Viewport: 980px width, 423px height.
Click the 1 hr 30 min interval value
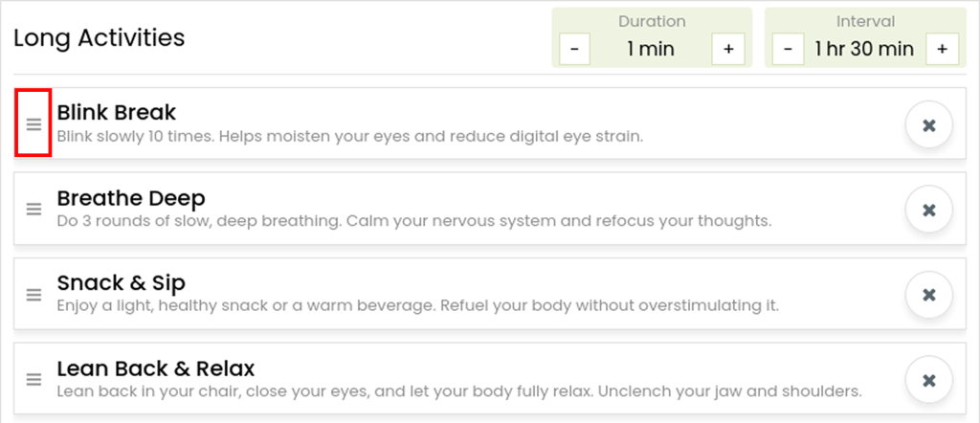(x=865, y=49)
